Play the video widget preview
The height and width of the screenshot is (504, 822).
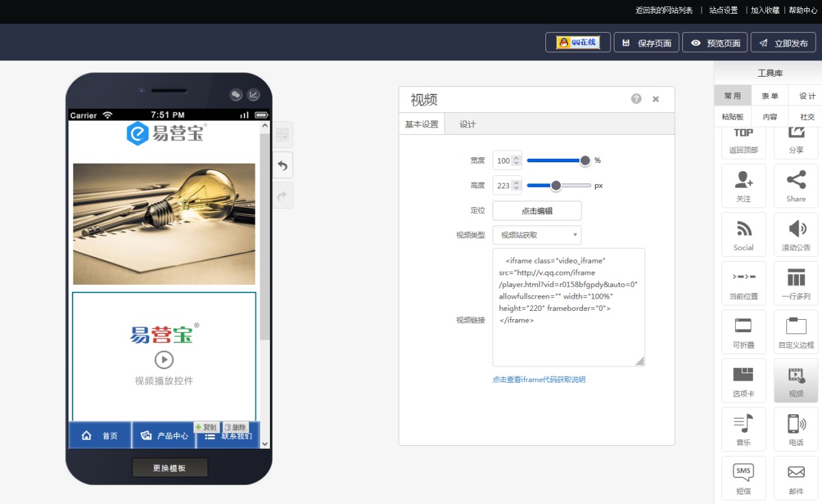pos(164,360)
